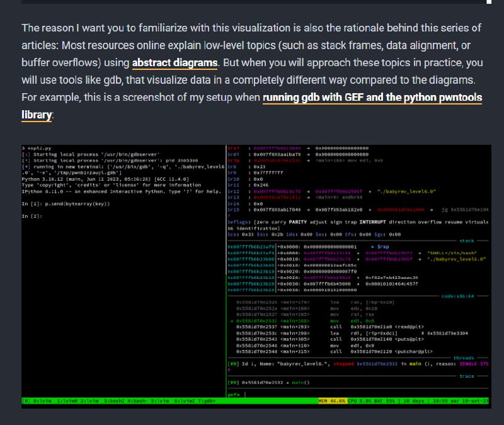This screenshot has height=425, width=504.
Task: Click the CPU 5.9% status indicator
Action: point(362,400)
